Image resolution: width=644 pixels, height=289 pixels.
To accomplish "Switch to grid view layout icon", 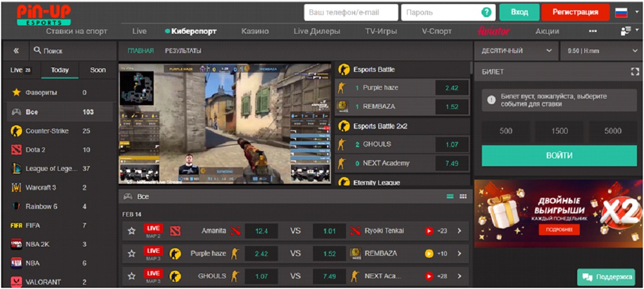I will (463, 197).
